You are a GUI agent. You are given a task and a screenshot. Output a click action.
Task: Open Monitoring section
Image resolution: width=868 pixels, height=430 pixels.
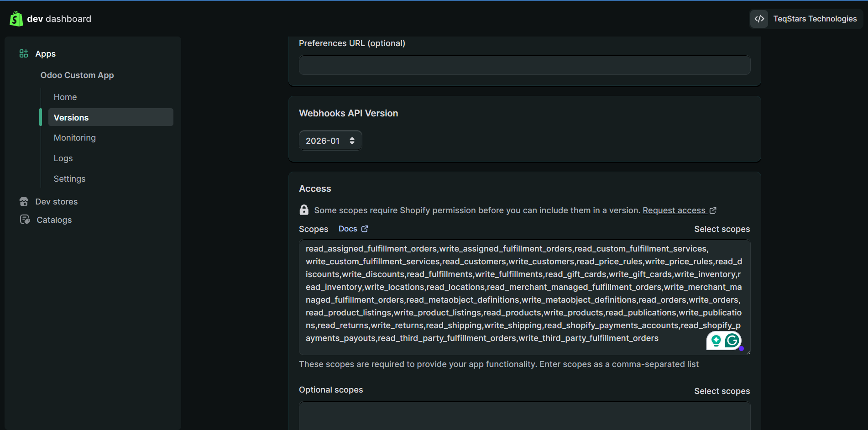point(75,137)
